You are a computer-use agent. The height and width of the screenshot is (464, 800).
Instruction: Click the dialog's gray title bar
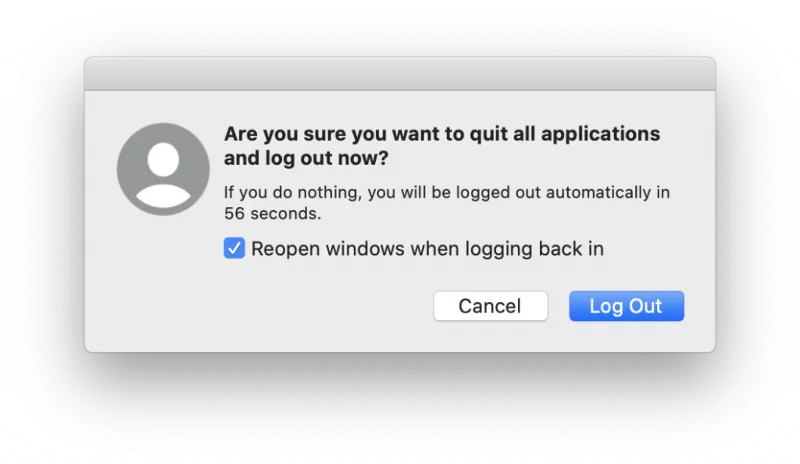(400, 75)
